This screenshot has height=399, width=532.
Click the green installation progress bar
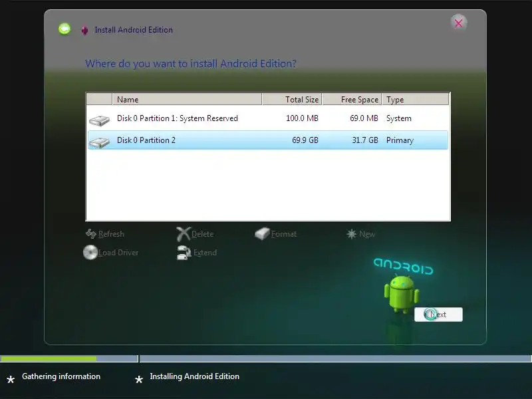click(x=49, y=358)
